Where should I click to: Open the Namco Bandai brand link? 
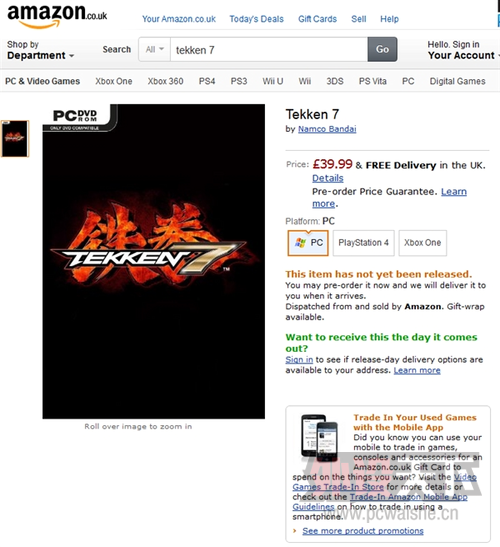(327, 129)
